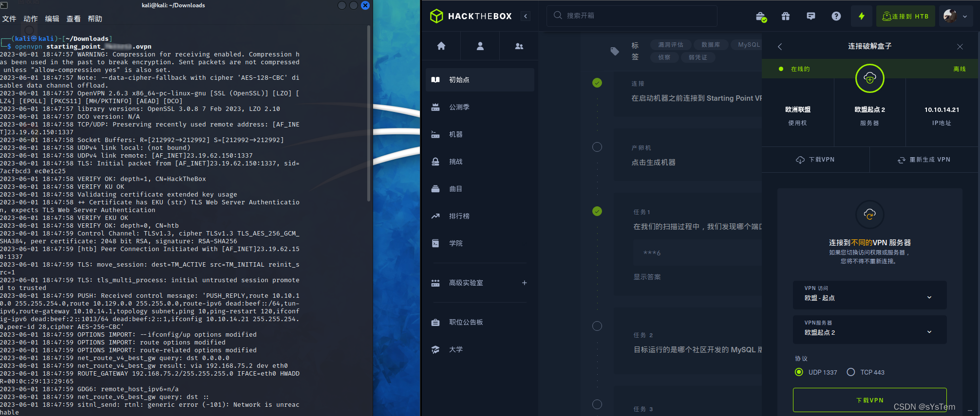Select the 数据库 tag
The image size is (980, 416).
point(711,45)
